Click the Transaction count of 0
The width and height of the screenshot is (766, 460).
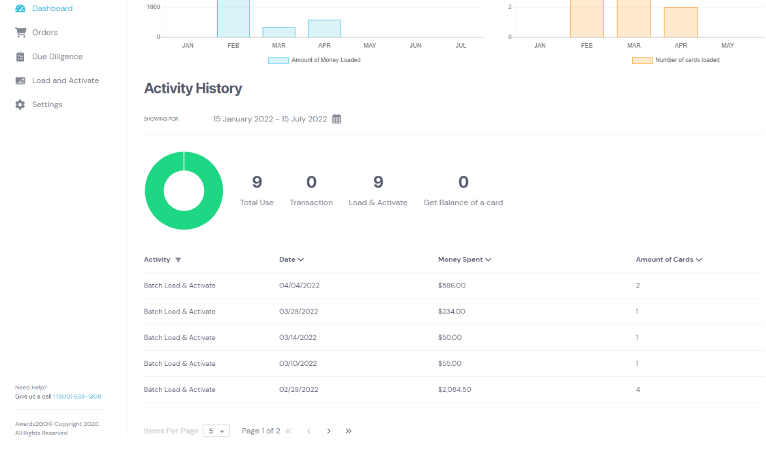pyautogui.click(x=311, y=182)
